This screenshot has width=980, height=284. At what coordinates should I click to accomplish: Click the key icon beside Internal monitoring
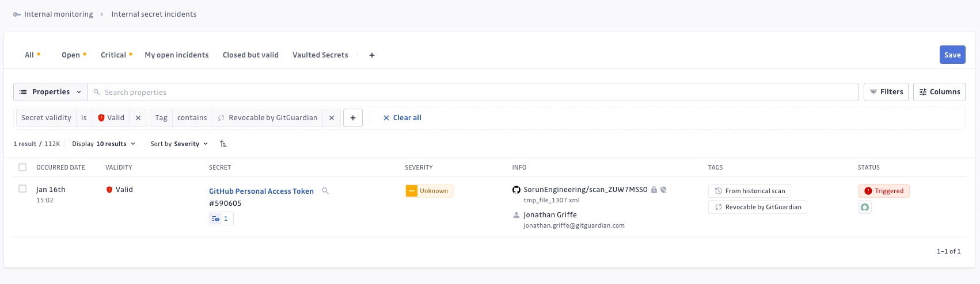click(17, 14)
